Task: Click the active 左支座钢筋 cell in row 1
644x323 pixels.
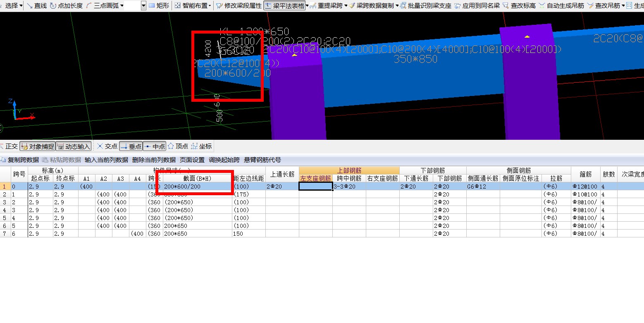Action: pos(316,187)
